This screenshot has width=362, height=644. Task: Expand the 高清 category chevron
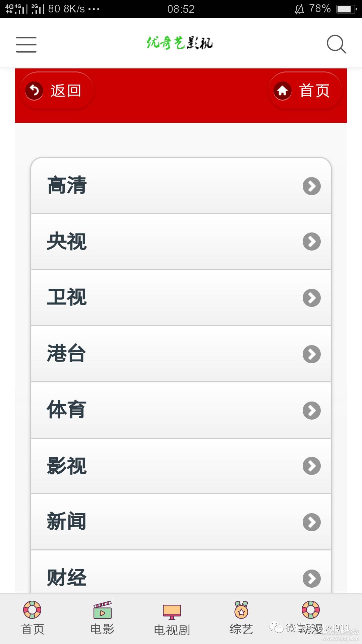click(311, 186)
